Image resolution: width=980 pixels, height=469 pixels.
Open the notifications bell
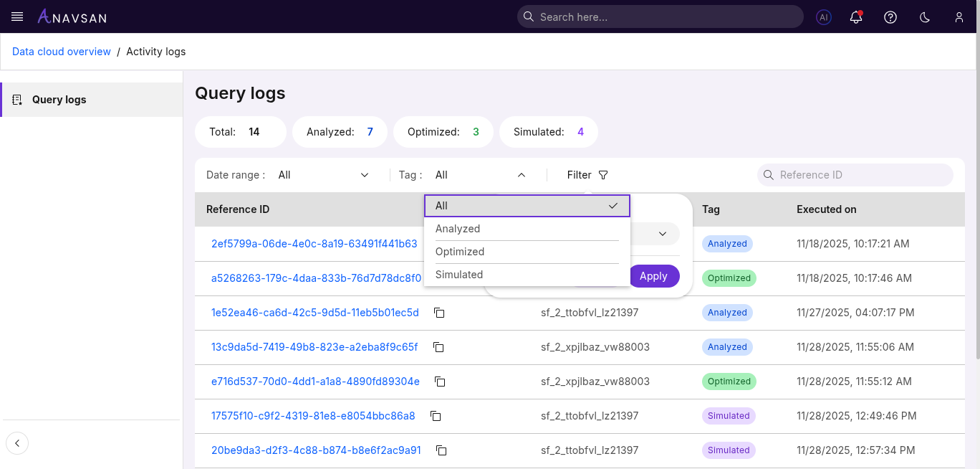(856, 17)
